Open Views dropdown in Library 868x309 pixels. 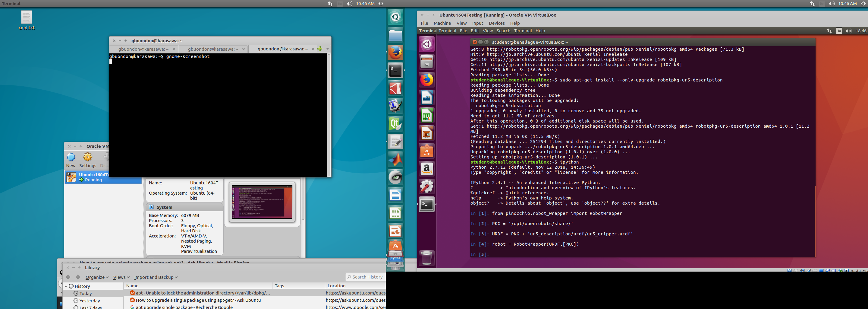(121, 277)
